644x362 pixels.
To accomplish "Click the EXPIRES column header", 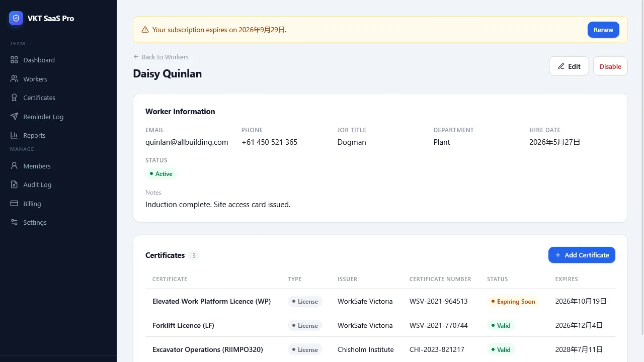I will [x=567, y=279].
